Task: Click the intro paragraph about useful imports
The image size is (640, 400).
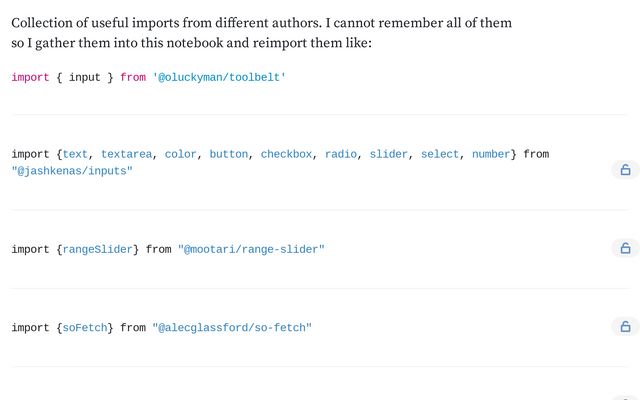Action: click(x=261, y=33)
